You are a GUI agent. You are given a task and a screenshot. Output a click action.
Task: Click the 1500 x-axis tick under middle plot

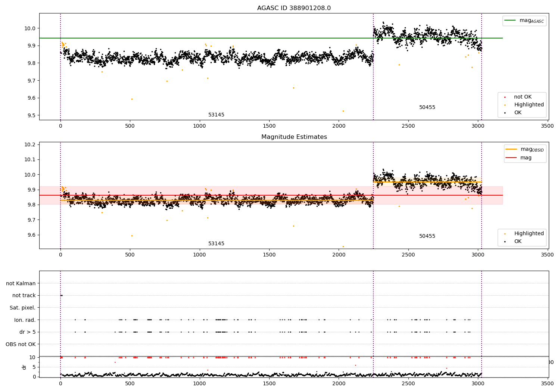tap(269, 255)
